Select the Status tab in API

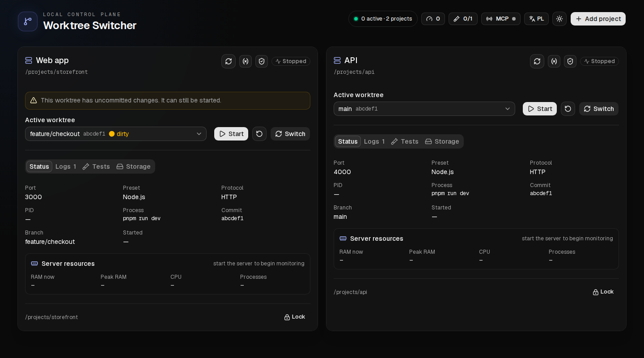pyautogui.click(x=348, y=141)
